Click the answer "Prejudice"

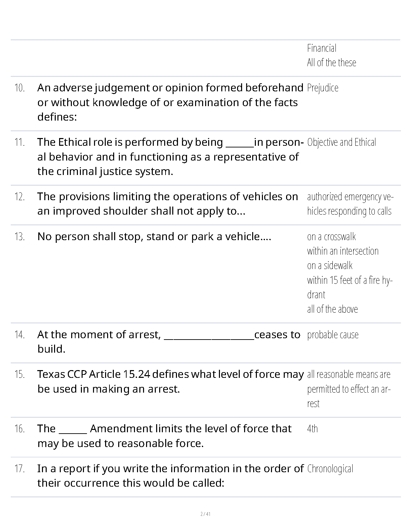[322, 88]
